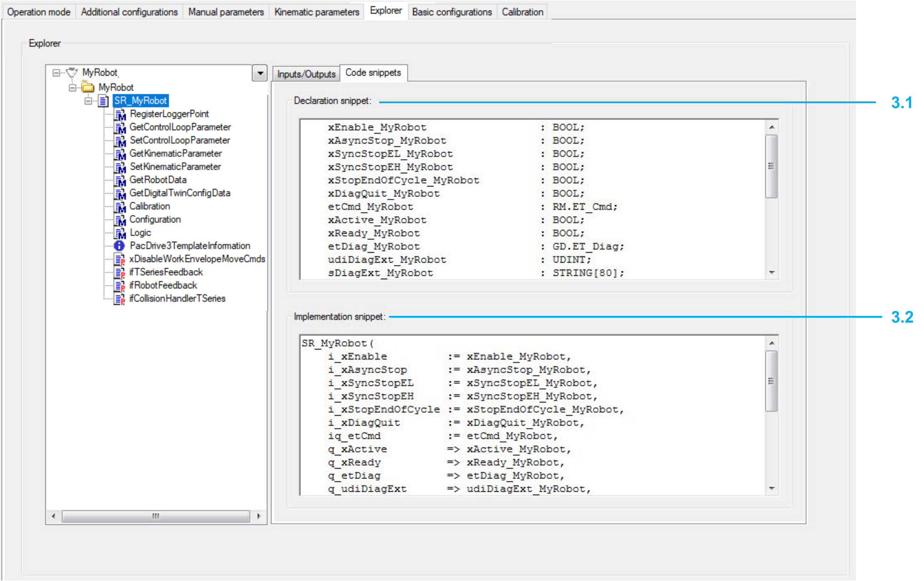Image resolution: width=924 pixels, height=581 pixels.
Task: Switch to the Inputs/Outputs tab
Action: (x=306, y=74)
